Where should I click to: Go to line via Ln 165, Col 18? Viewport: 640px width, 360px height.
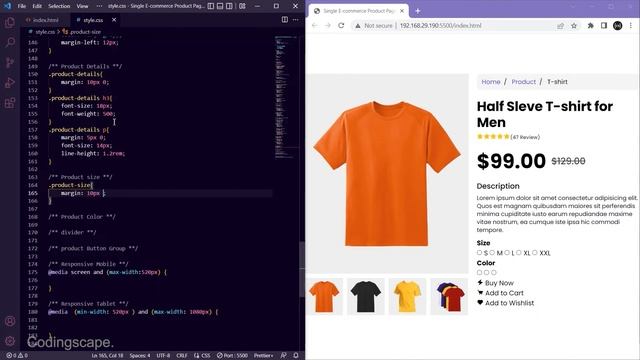pyautogui.click(x=107, y=356)
